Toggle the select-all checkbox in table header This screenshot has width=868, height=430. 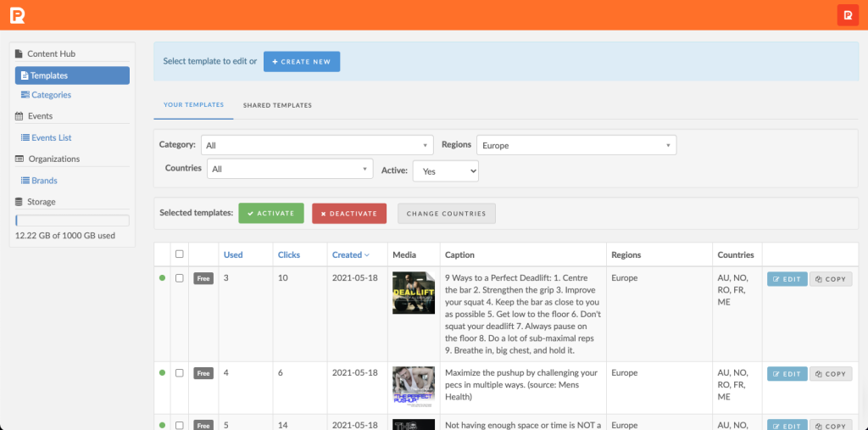pyautogui.click(x=180, y=254)
